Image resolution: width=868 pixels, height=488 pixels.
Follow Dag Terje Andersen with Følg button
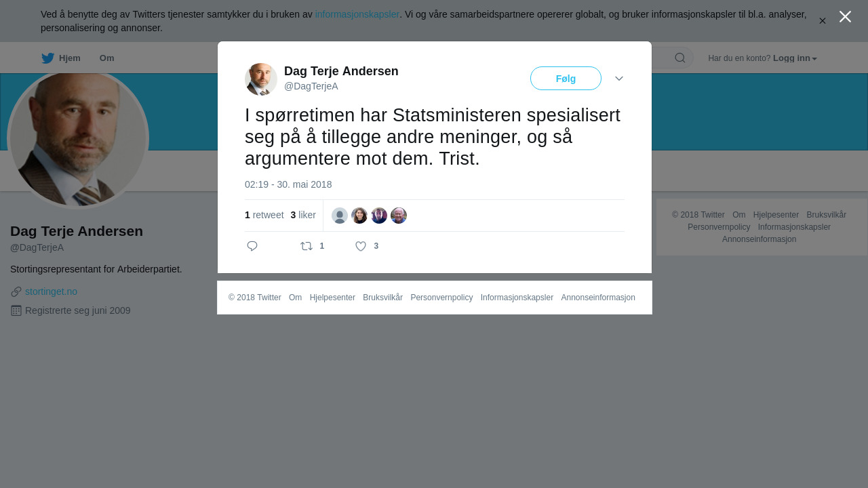[566, 79]
